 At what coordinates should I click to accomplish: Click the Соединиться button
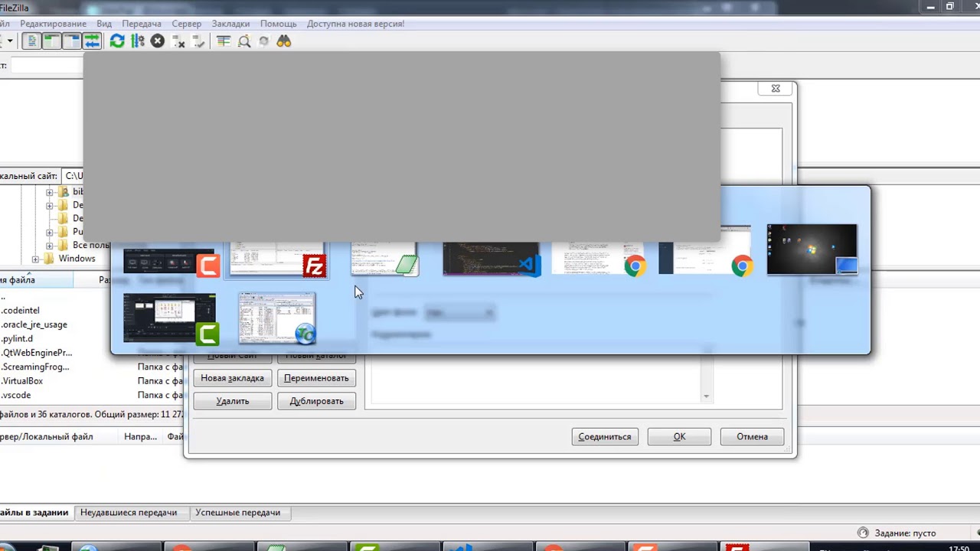[x=605, y=437]
